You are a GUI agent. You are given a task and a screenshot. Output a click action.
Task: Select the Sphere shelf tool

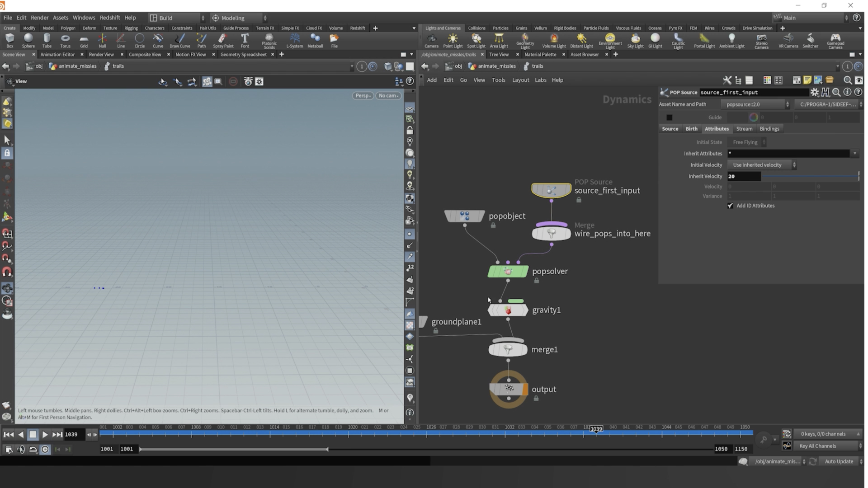click(28, 40)
